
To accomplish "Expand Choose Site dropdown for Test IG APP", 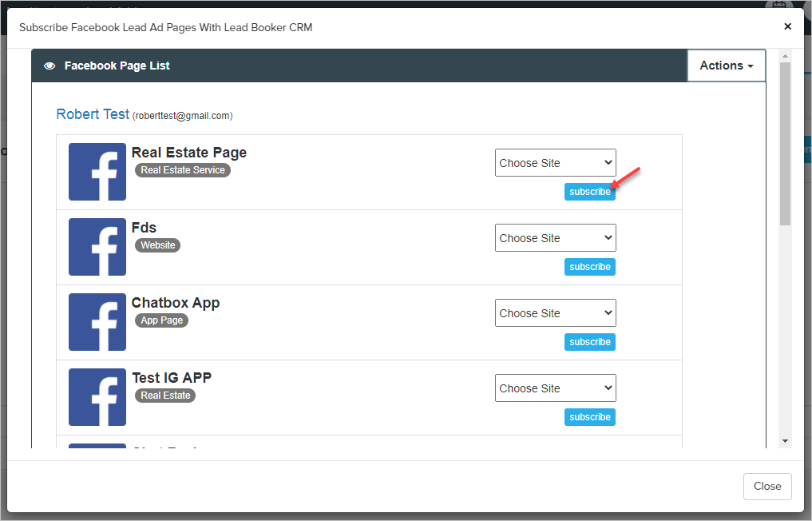I will point(556,388).
